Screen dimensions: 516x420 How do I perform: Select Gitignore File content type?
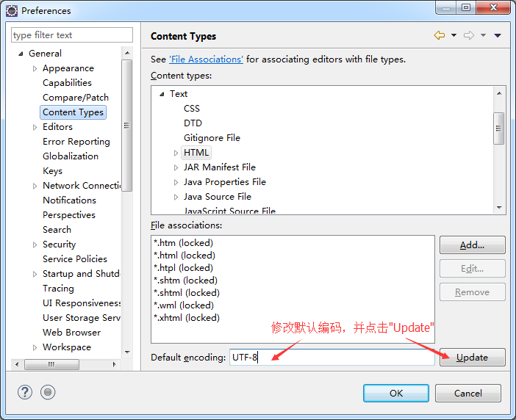(x=212, y=138)
